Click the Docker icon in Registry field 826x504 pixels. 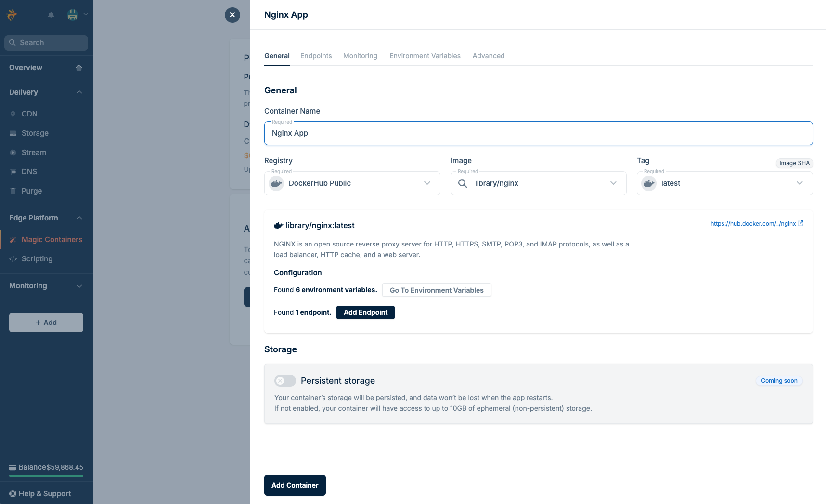(x=276, y=183)
